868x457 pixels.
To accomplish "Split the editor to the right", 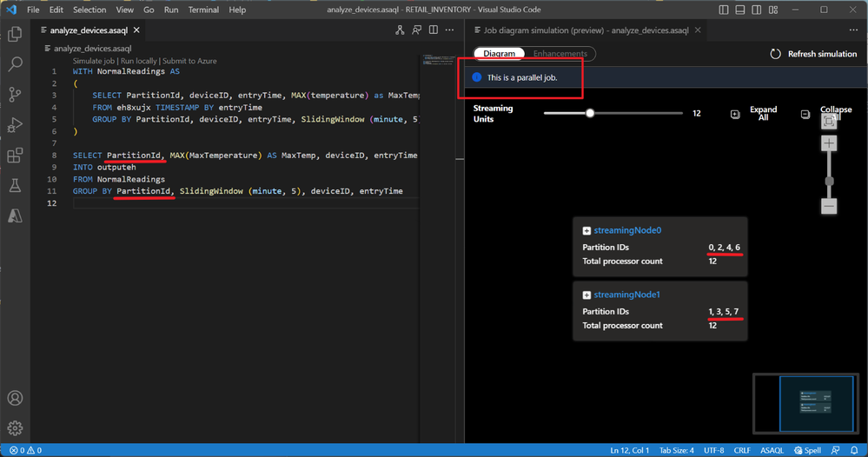I will point(434,30).
